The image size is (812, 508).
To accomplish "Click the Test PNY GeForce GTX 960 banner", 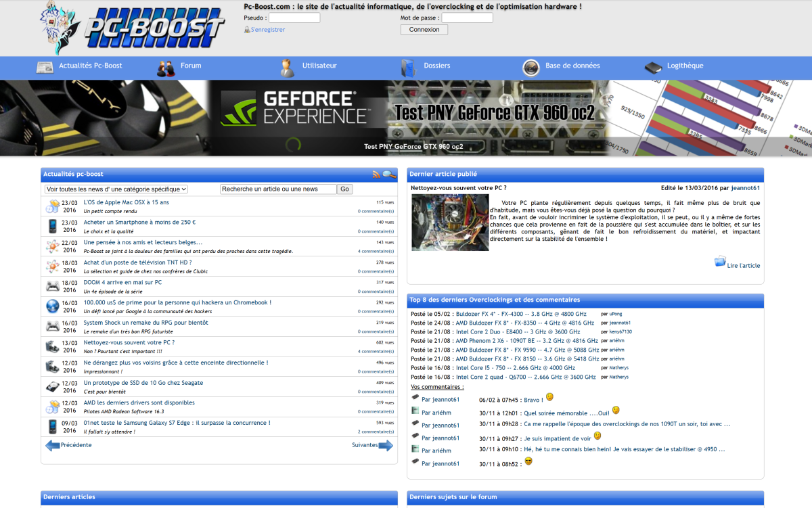I will tap(406, 118).
